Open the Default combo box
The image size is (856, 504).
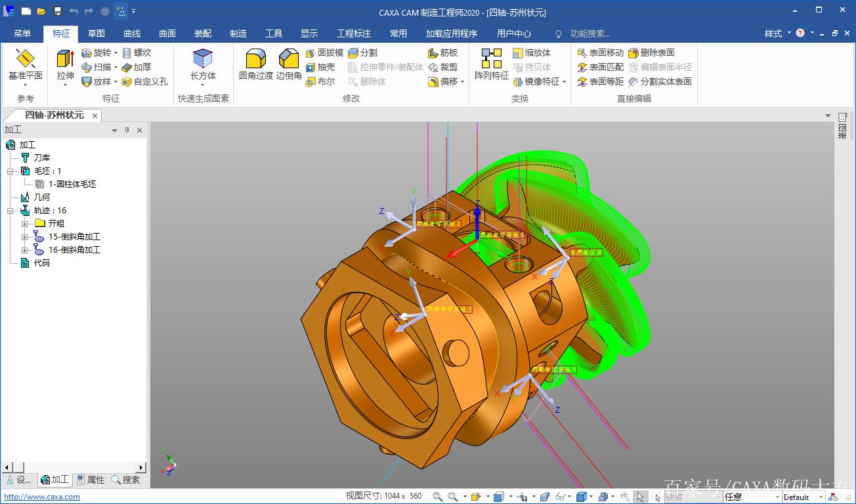(x=803, y=497)
